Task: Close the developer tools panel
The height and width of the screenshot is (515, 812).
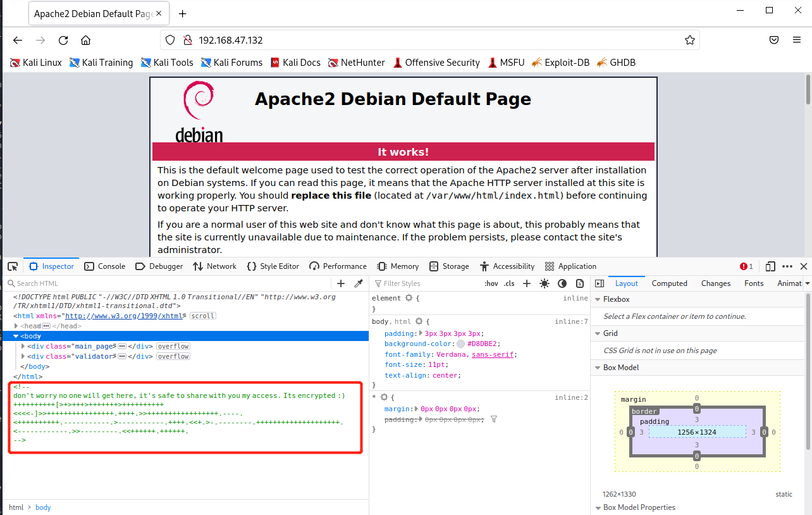Action: [804, 266]
